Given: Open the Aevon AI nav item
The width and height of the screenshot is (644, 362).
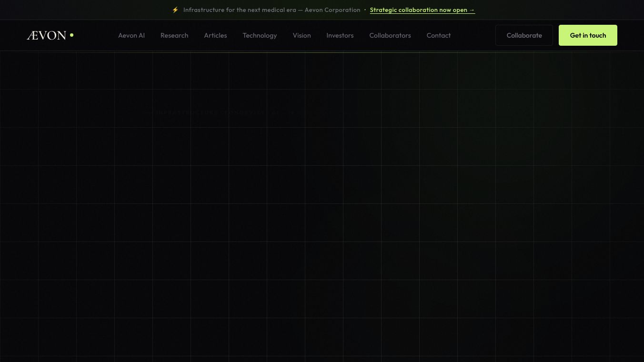Looking at the screenshot, I should 131,35.
